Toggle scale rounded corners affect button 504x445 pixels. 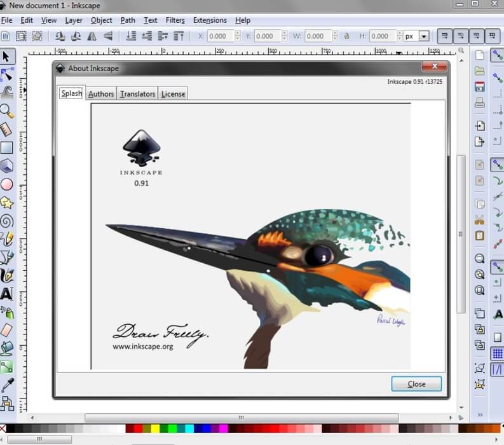coord(460,36)
